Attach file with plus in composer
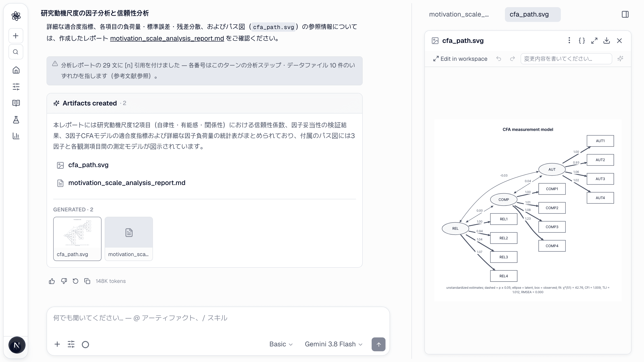 click(x=57, y=345)
